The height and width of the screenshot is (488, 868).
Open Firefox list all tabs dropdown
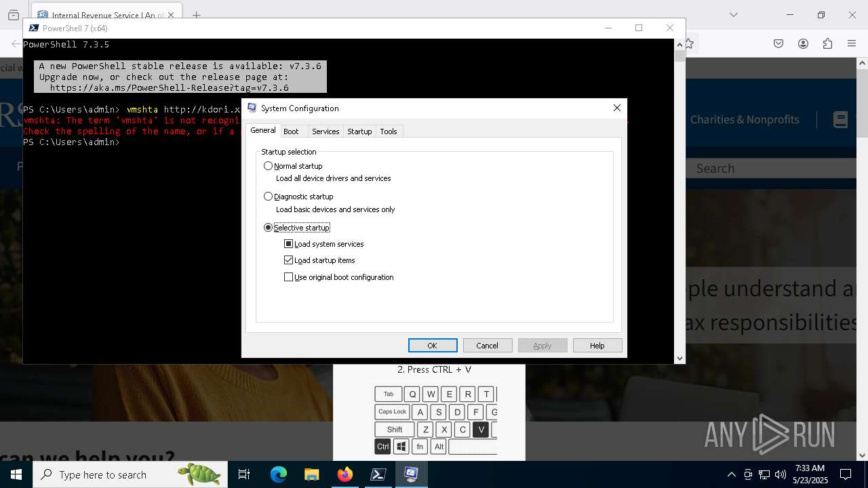(733, 15)
